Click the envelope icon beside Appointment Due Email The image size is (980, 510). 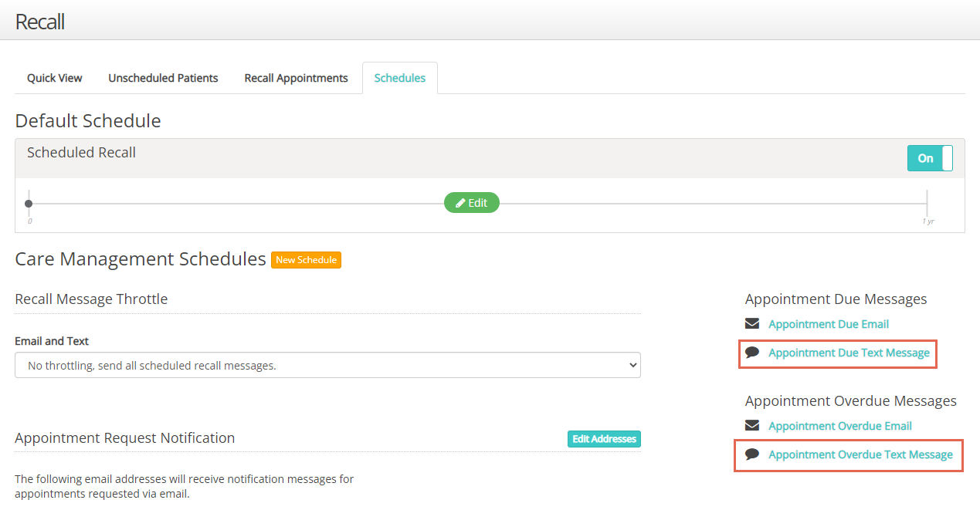click(752, 324)
